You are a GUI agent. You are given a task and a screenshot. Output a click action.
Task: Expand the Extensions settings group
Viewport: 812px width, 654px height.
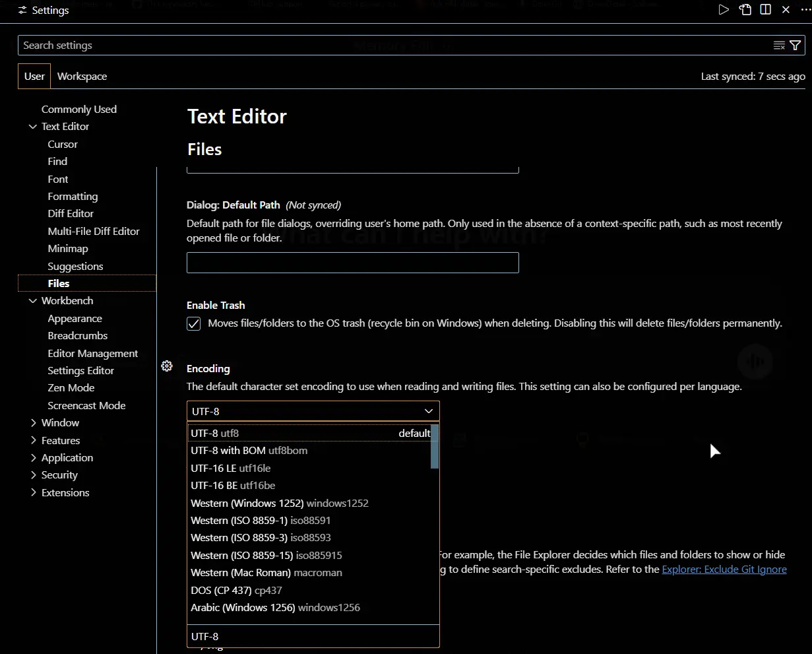pos(33,493)
